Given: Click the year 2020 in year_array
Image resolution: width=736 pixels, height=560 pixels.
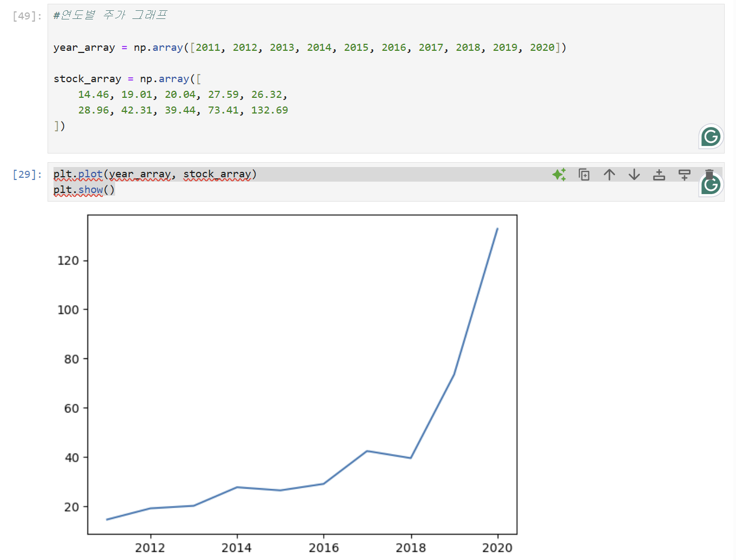Looking at the screenshot, I should (x=542, y=48).
